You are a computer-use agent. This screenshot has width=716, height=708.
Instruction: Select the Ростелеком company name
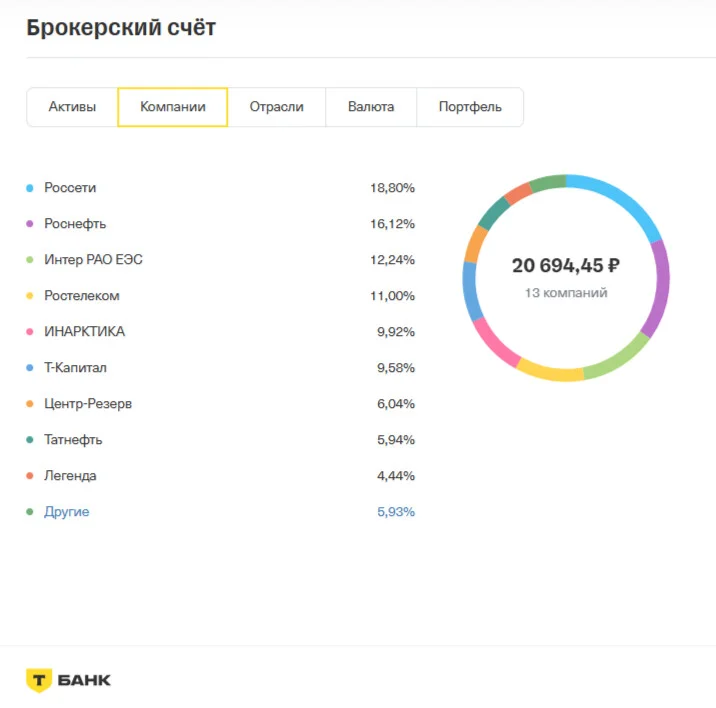tap(82, 296)
